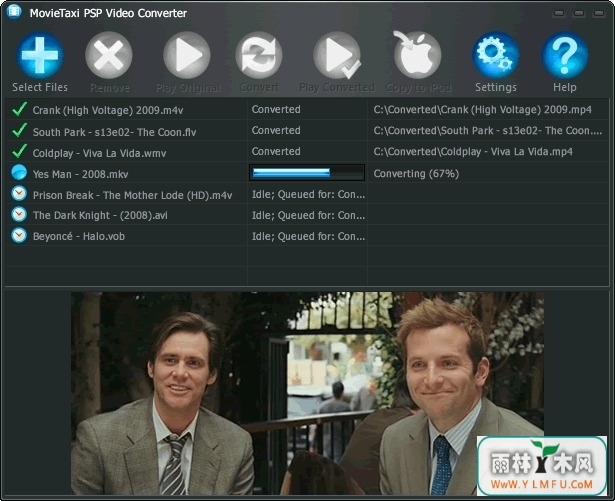Select The Dark Knight - (2008).avi
The width and height of the screenshot is (615, 501).
(100, 215)
